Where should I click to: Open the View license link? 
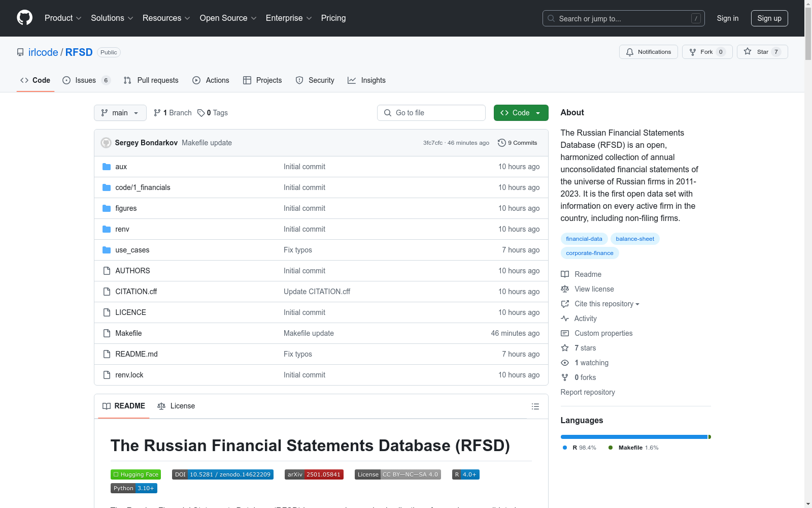click(x=594, y=289)
